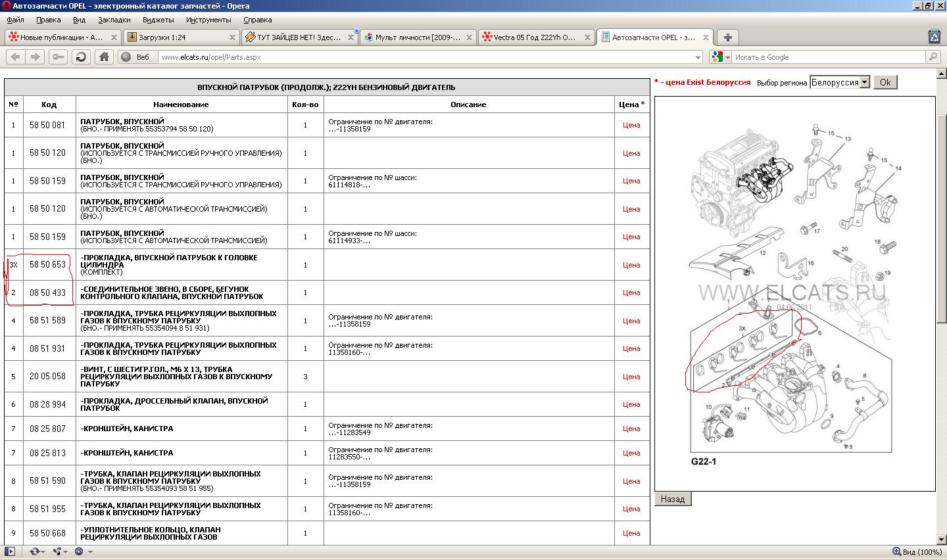
Task: Select the Кол-во column header
Action: [305, 105]
